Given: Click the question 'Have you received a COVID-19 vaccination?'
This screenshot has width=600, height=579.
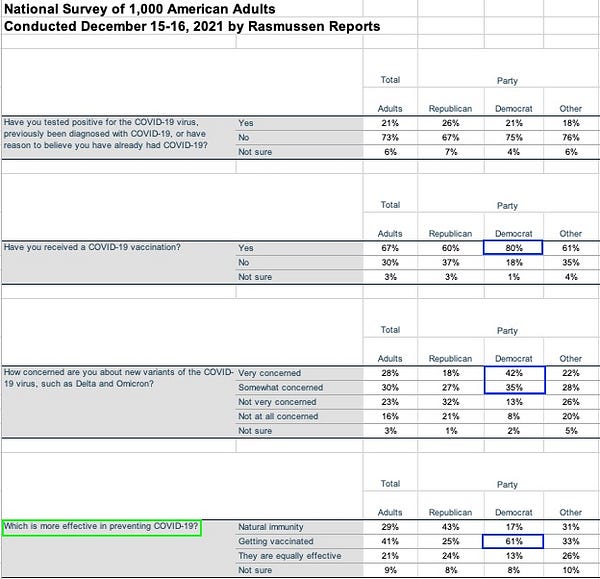Looking at the screenshot, I should pyautogui.click(x=92, y=247).
